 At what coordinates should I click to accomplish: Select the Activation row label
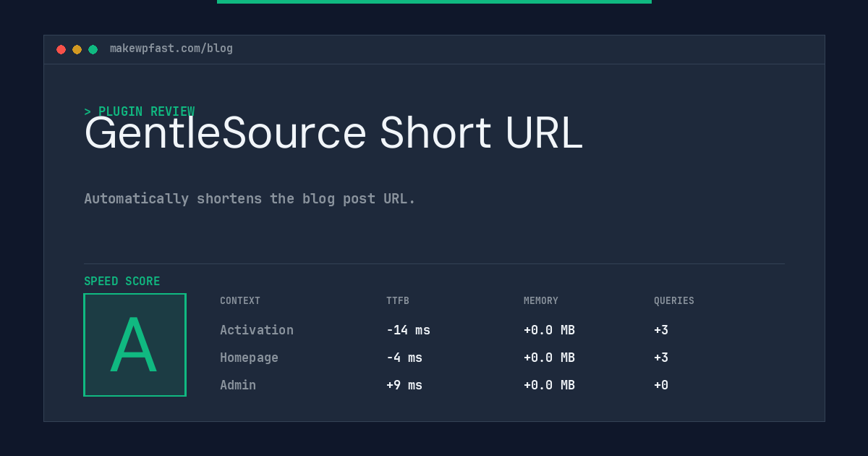point(257,330)
